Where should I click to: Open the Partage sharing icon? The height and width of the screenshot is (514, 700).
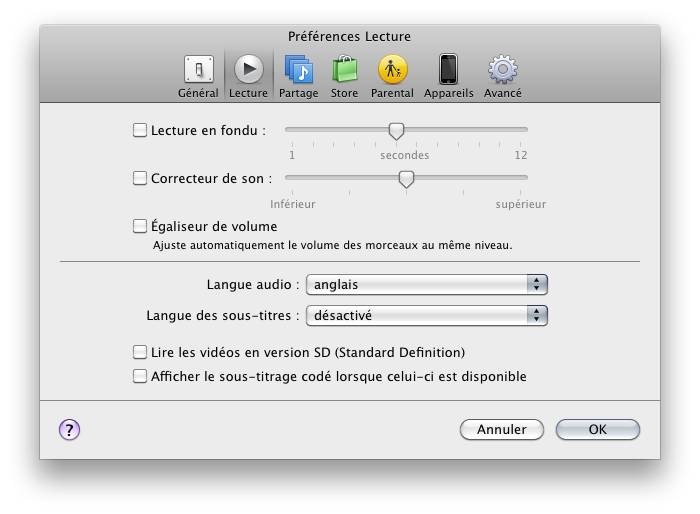point(298,71)
